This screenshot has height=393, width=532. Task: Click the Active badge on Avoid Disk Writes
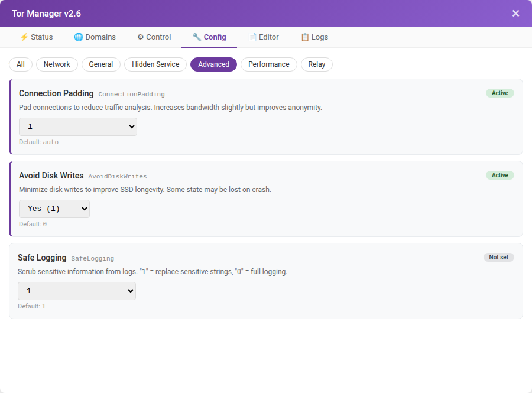click(x=500, y=175)
